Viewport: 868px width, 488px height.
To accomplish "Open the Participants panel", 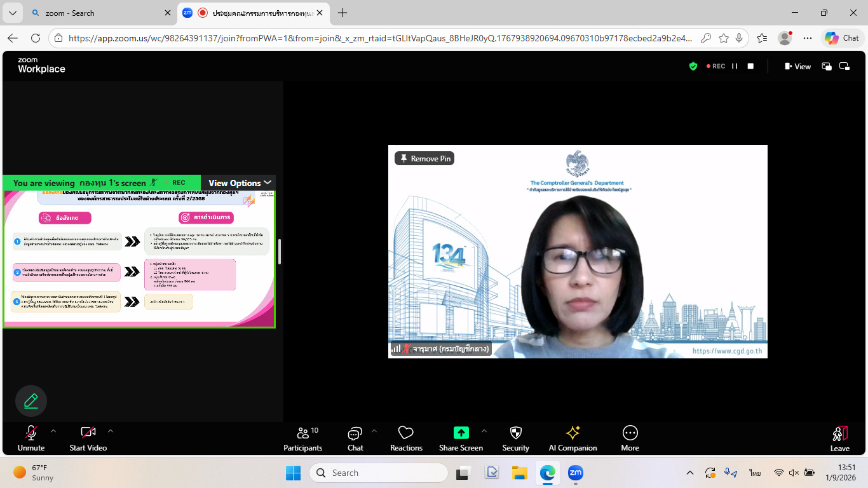I will pos(303,438).
